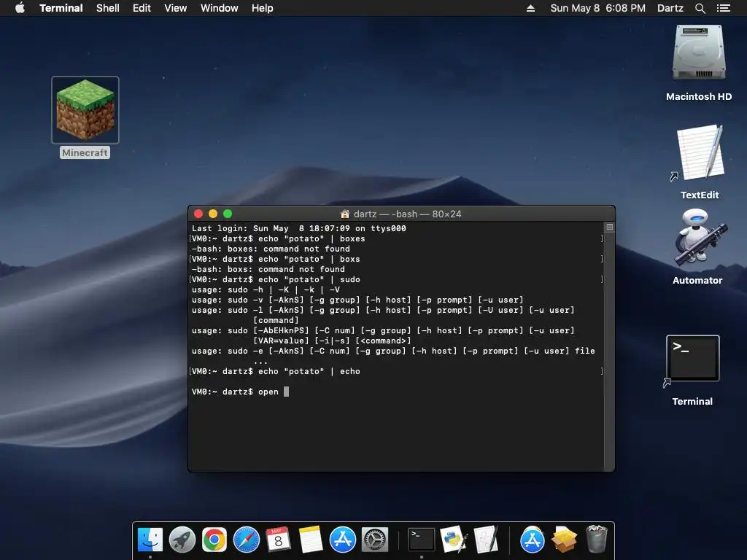Open the Help menu

tap(263, 8)
